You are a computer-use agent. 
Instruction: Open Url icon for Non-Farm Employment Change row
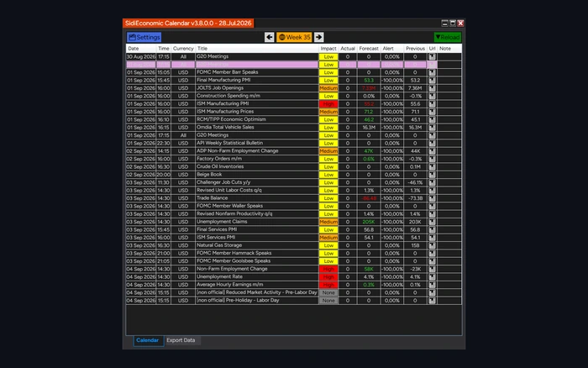[432, 269]
